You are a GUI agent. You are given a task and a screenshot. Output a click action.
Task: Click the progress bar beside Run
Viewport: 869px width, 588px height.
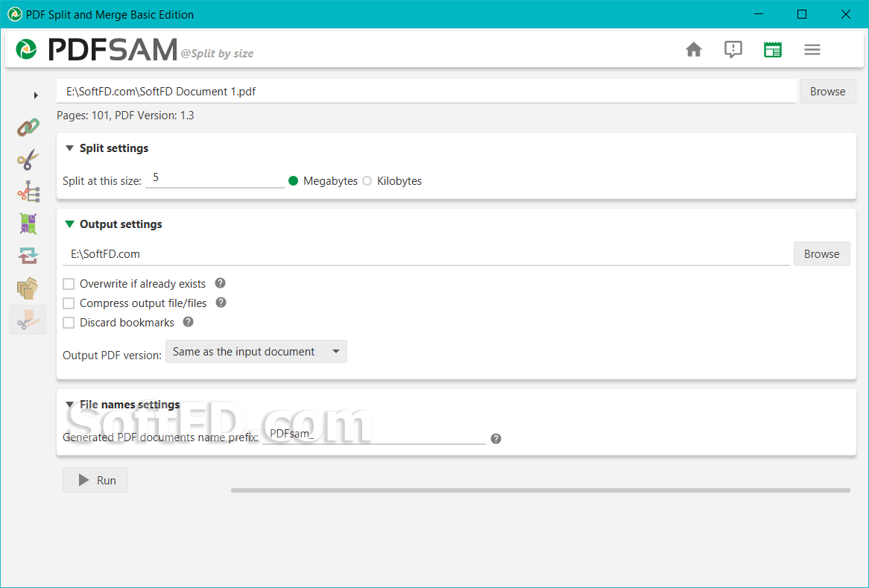coord(540,490)
